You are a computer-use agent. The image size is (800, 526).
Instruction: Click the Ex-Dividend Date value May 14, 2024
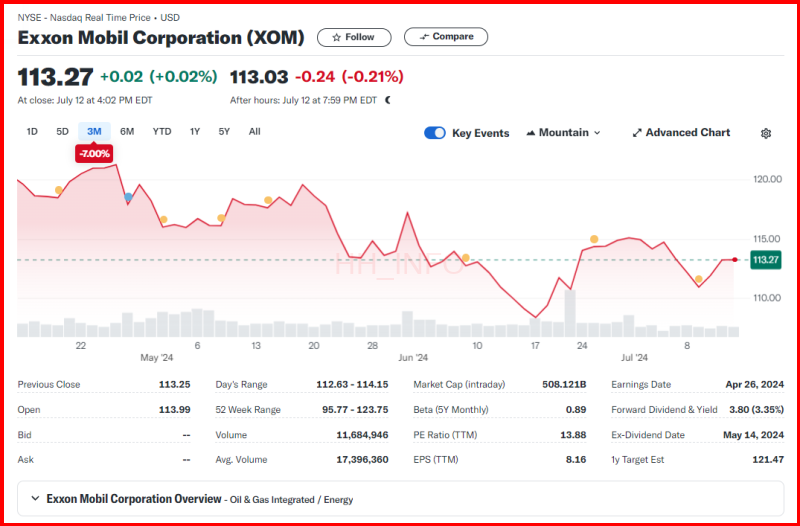pos(754,435)
